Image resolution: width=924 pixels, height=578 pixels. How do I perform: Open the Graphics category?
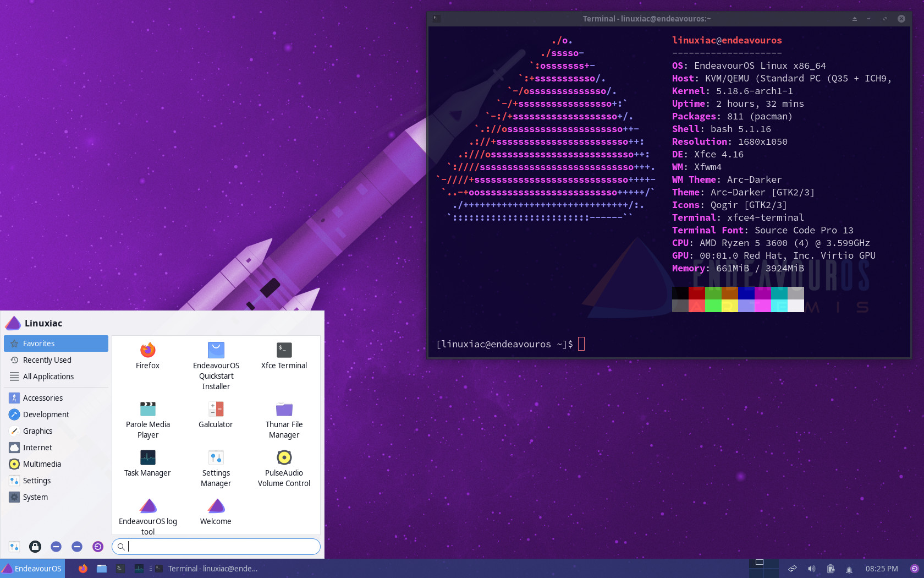(56, 431)
